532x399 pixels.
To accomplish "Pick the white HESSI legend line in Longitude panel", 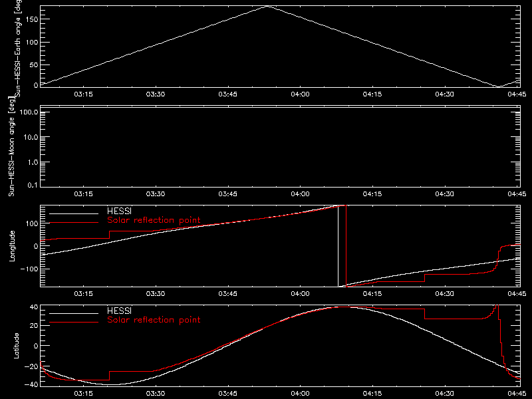I will (x=74, y=213).
